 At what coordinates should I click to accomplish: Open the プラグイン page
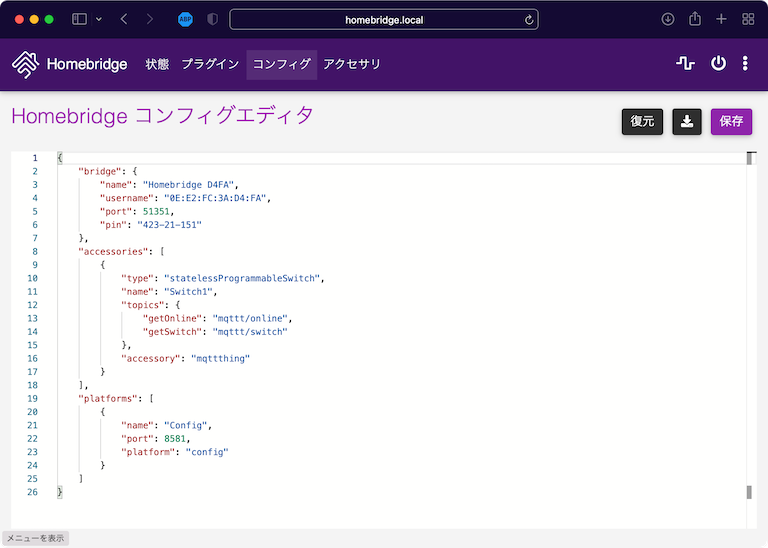click(210, 64)
